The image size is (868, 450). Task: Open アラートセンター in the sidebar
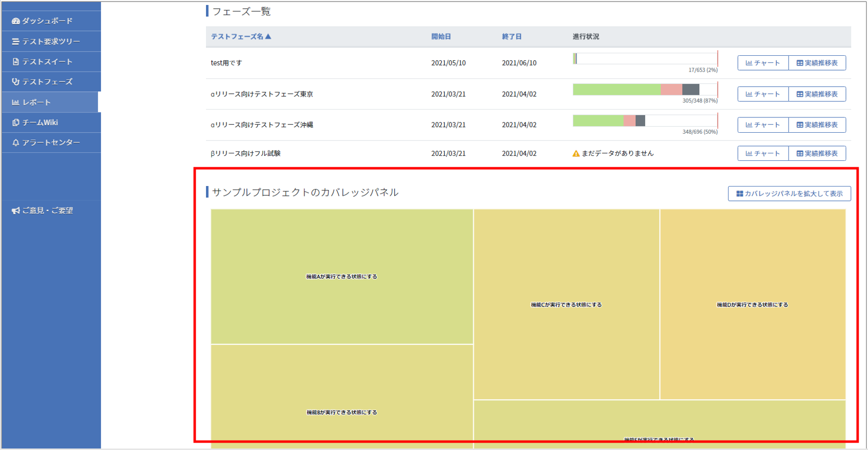click(51, 143)
